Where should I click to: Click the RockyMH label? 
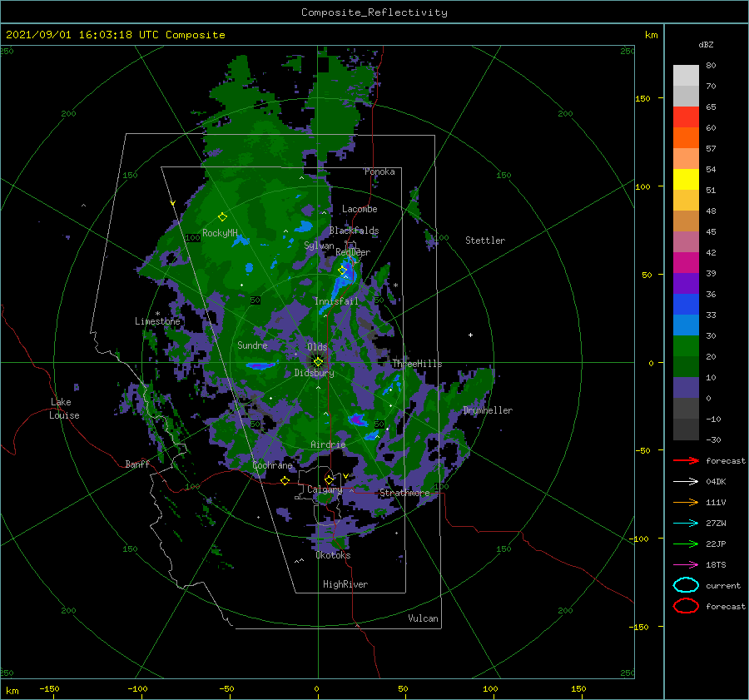point(220,233)
